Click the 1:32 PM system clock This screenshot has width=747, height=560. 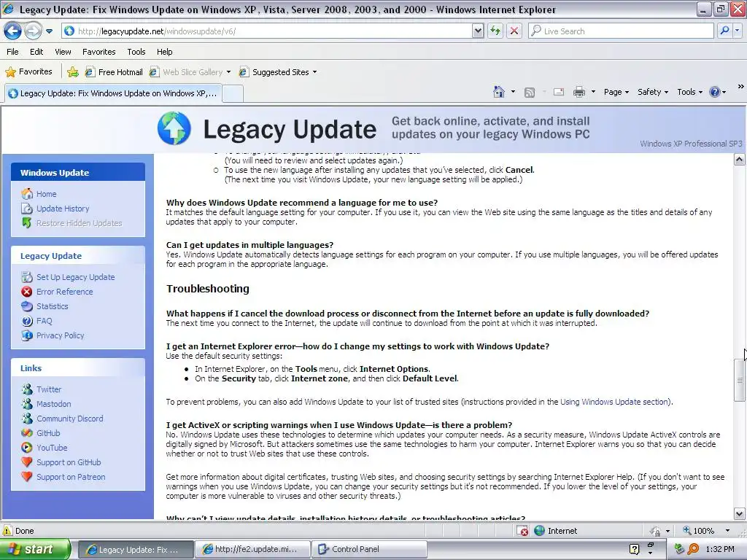pos(720,550)
